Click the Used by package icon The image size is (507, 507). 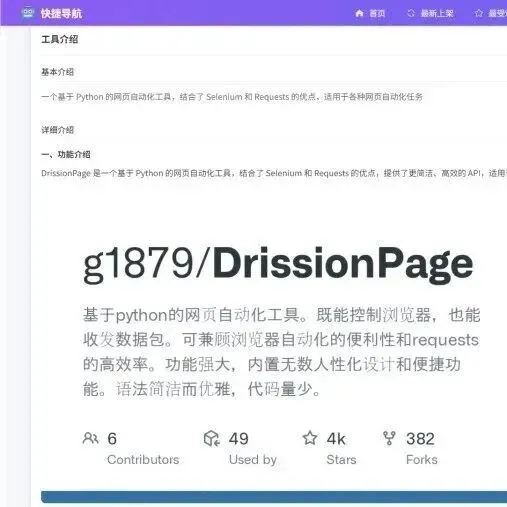click(212, 438)
